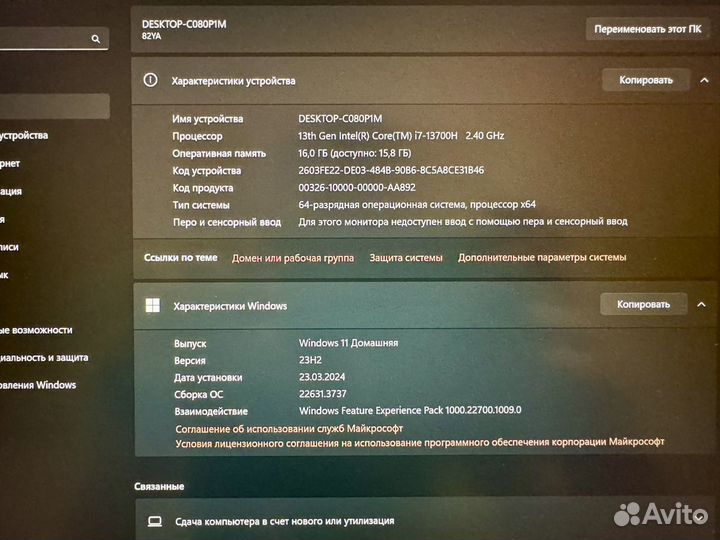Click the Перо и сенсорный ввод label
The height and width of the screenshot is (540, 720).
pos(227,222)
